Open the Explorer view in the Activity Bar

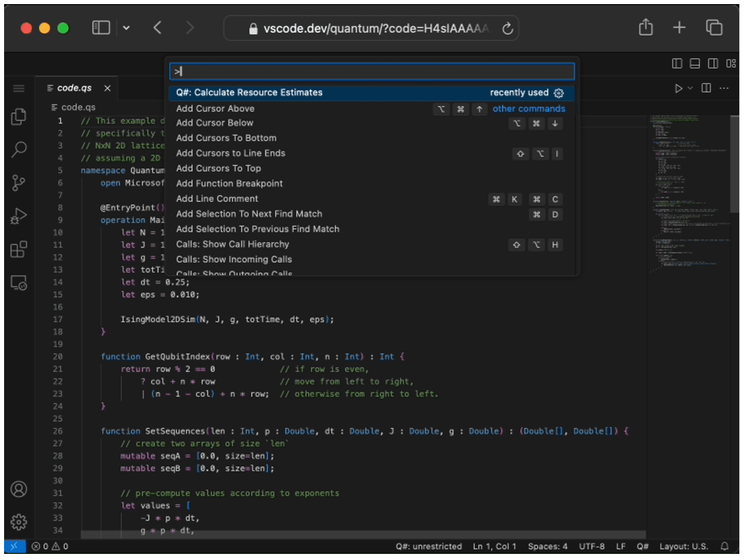click(x=20, y=115)
